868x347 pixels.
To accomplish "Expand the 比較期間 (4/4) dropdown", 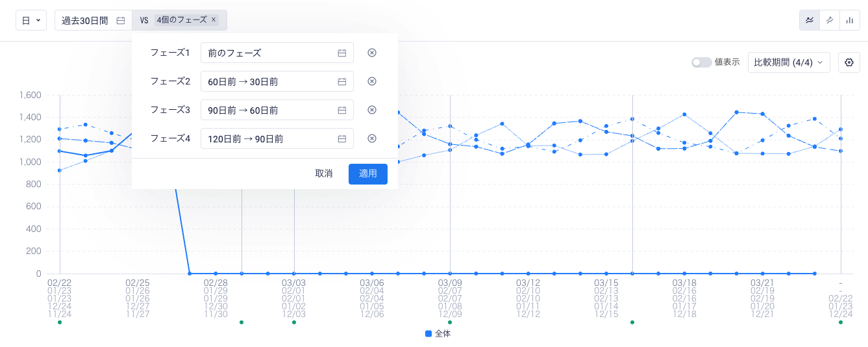I will 788,62.
